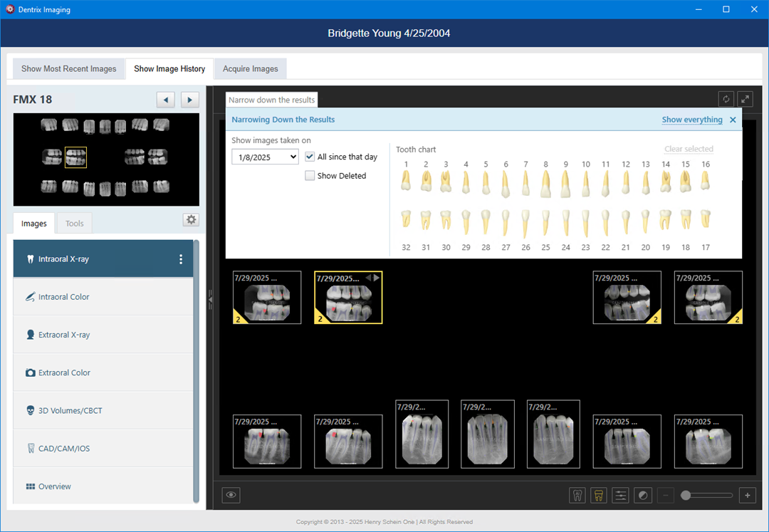Adjust the zoom slider handle
This screenshot has width=769, height=532.
click(686, 495)
